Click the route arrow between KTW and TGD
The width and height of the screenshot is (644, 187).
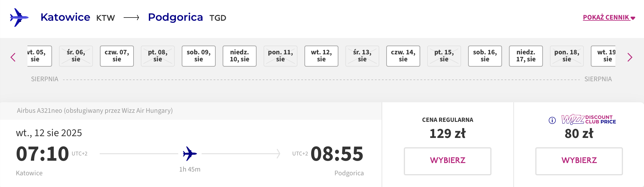pos(131,18)
